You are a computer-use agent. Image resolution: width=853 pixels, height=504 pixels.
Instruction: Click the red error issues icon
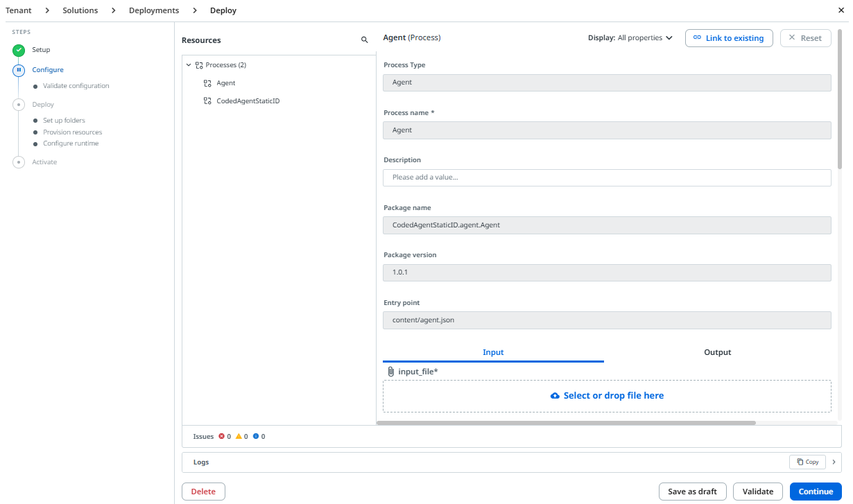click(x=222, y=437)
